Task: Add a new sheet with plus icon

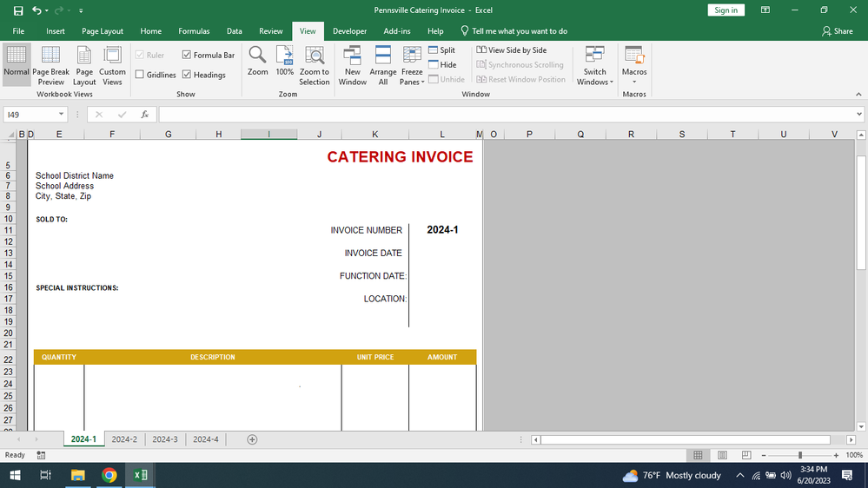Action: [252, 439]
